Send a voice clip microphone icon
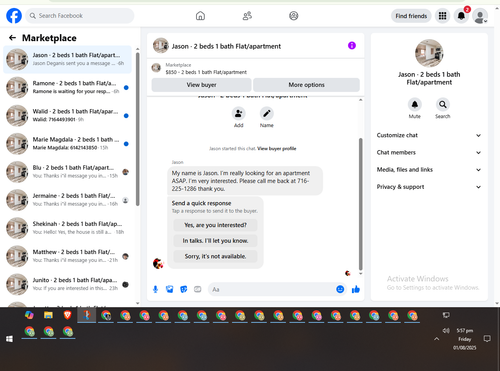The height and width of the screenshot is (371, 500). coord(155,289)
